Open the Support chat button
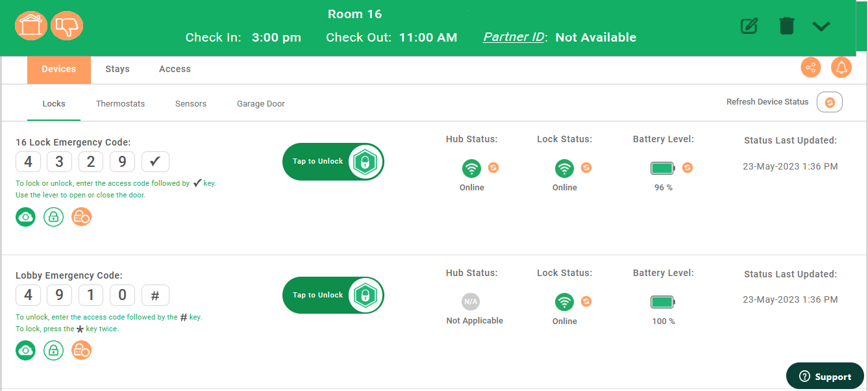 pos(825,376)
